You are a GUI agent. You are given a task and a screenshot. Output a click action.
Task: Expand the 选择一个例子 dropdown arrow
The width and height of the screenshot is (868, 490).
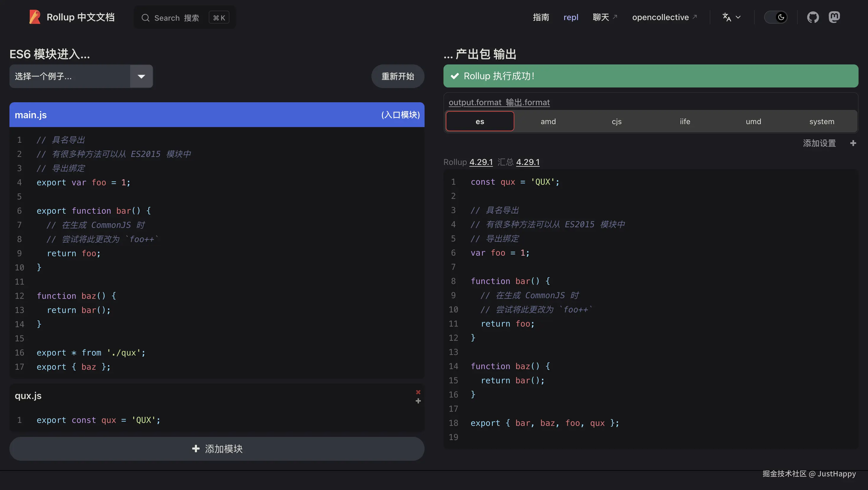(x=141, y=77)
